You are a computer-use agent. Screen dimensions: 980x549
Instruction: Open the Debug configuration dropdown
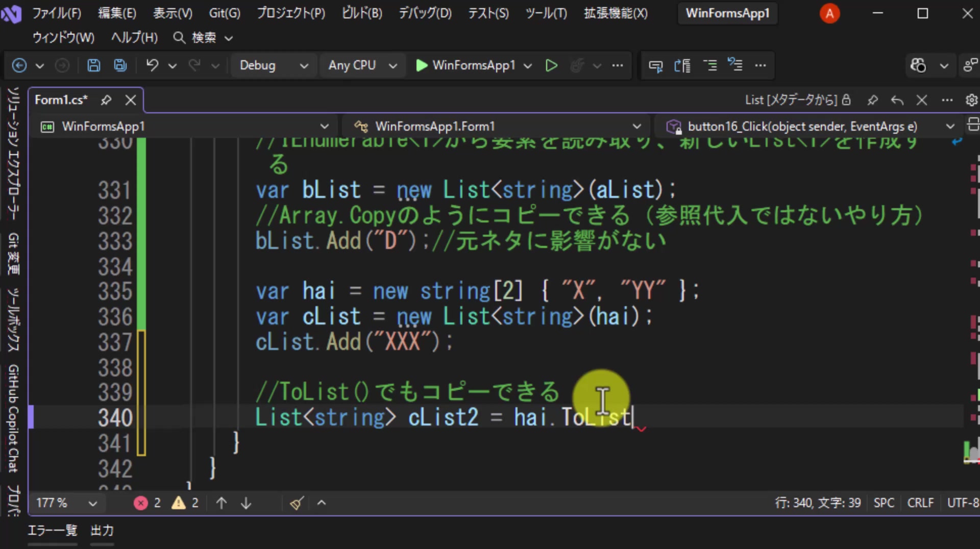(x=274, y=65)
